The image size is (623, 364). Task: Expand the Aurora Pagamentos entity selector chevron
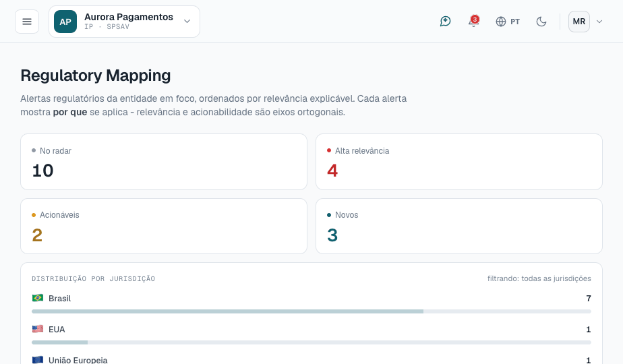tap(187, 22)
